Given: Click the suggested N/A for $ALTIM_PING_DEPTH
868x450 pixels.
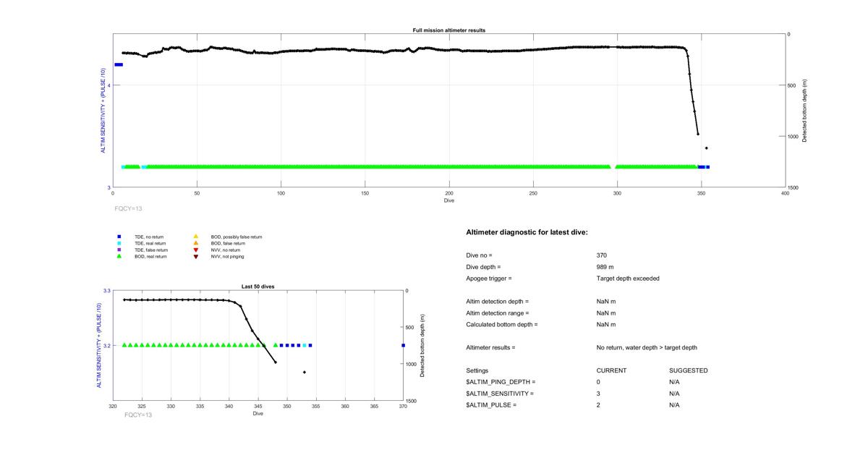Looking at the screenshot, I should tap(675, 382).
